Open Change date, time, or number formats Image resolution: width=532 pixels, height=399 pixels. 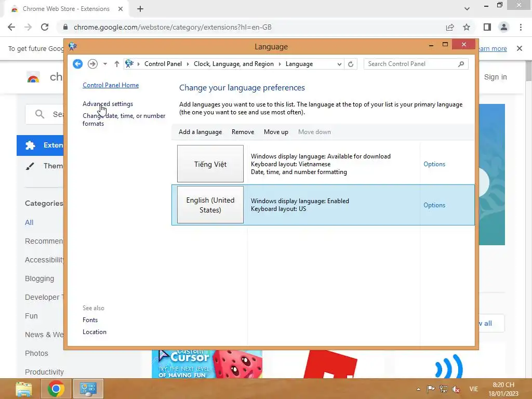[124, 119]
